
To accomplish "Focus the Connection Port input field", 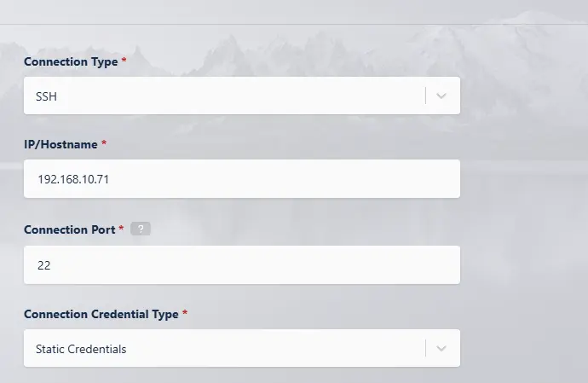I will 242,265.
